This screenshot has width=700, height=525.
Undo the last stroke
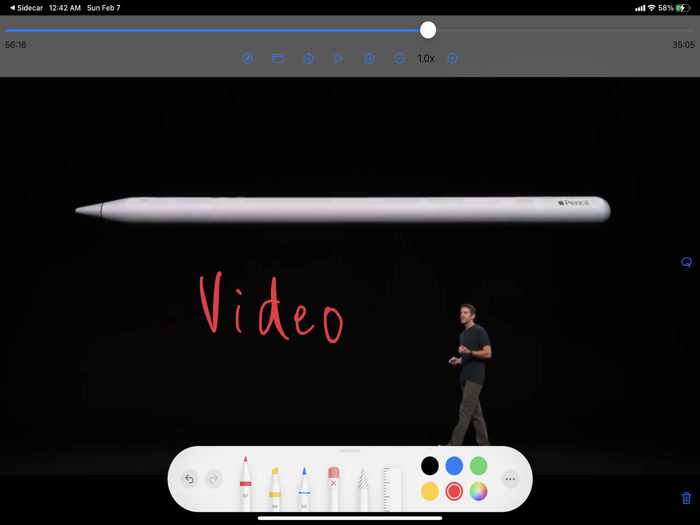[x=189, y=479]
